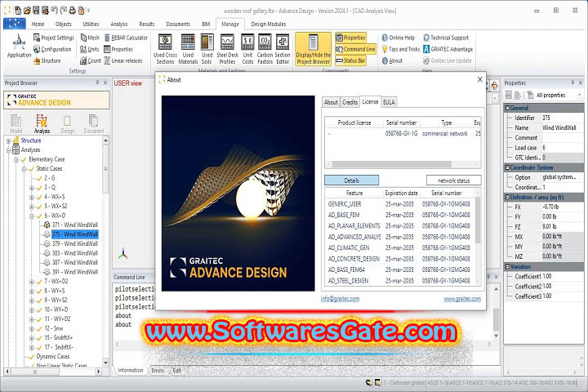This screenshot has width=588, height=392.
Task: Expand the 3 - Q static case
Action: (32, 188)
